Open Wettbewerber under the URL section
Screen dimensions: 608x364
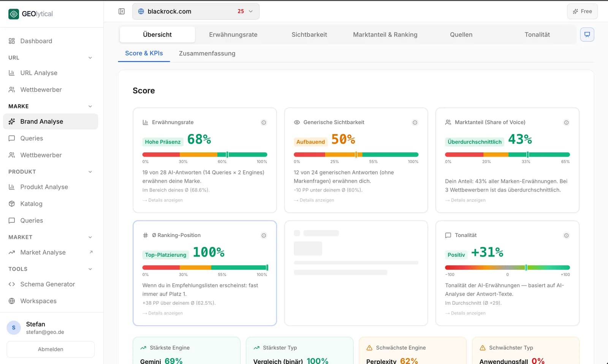click(51, 90)
